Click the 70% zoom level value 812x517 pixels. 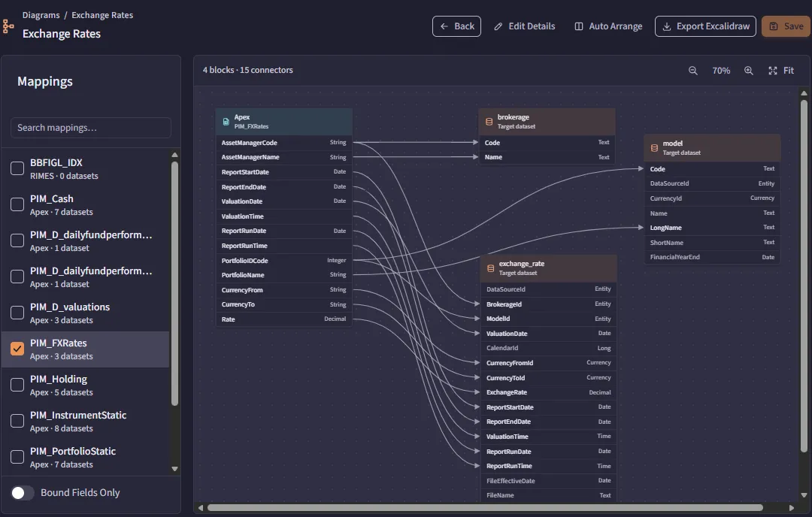click(721, 71)
